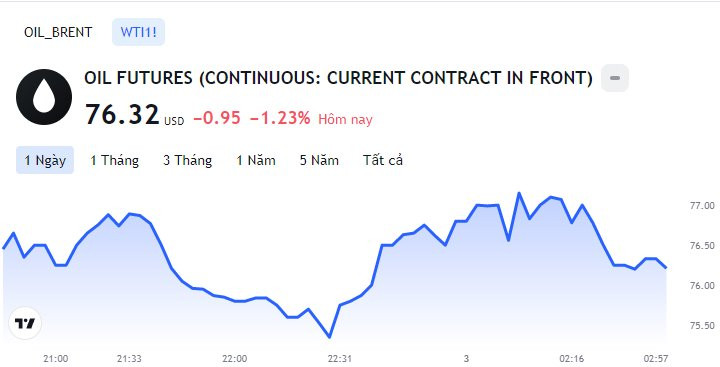Click the chart's lowest dip point
720x367 pixels.
[x=329, y=337]
